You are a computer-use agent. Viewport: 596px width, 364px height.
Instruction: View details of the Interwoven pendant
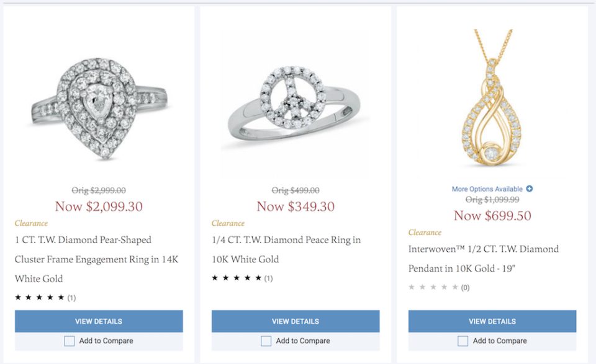tap(492, 321)
